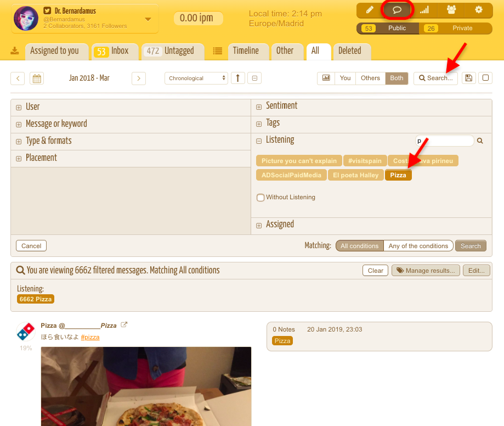The height and width of the screenshot is (426, 504).
Task: Open the Other tab
Action: 287,52
